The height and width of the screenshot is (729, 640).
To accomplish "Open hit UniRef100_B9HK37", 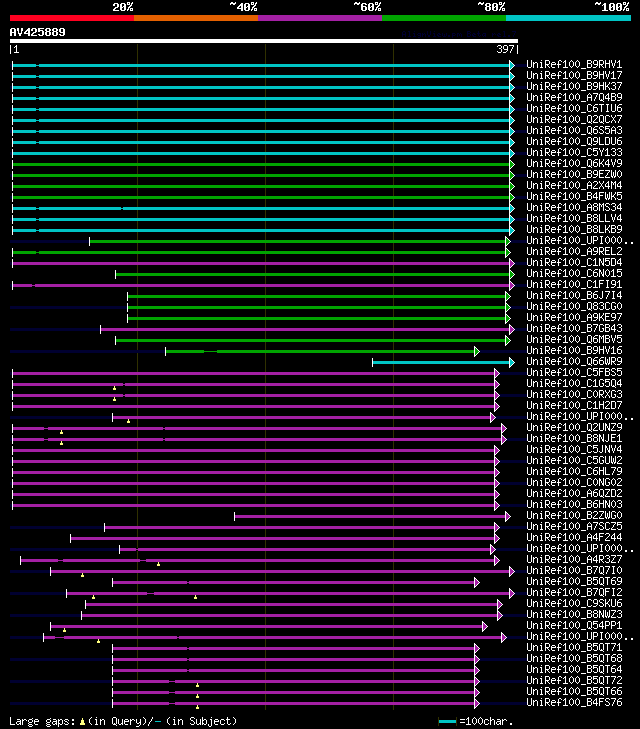I will [574, 86].
